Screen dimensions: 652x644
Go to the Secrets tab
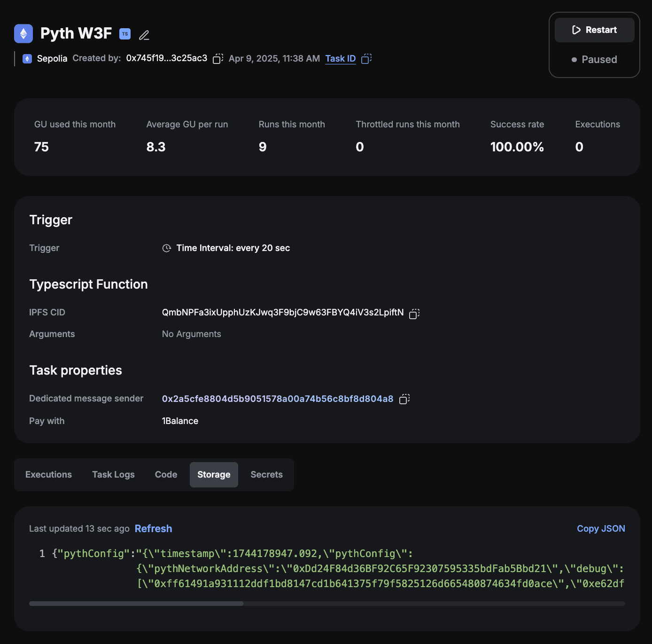266,475
